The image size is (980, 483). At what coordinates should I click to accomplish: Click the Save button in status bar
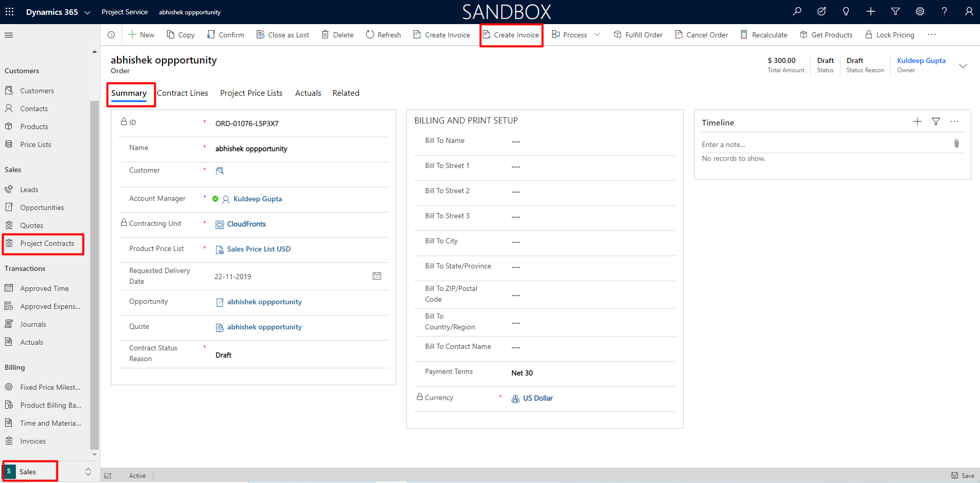point(963,475)
